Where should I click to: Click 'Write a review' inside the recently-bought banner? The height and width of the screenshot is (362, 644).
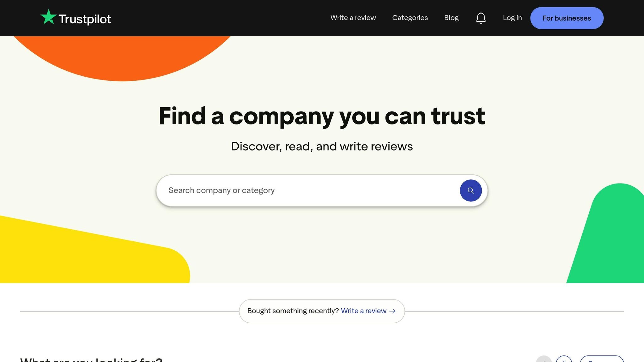tap(363, 311)
